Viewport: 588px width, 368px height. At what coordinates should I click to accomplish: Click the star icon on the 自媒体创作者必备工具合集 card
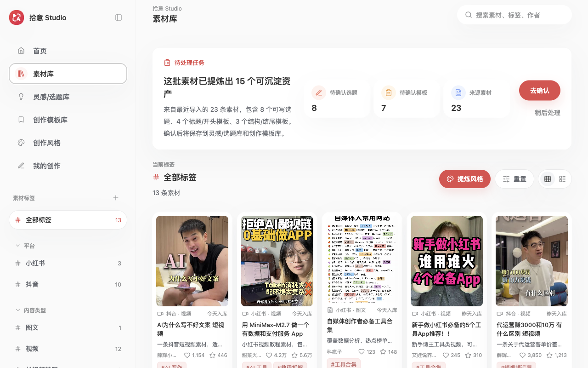[383, 351]
